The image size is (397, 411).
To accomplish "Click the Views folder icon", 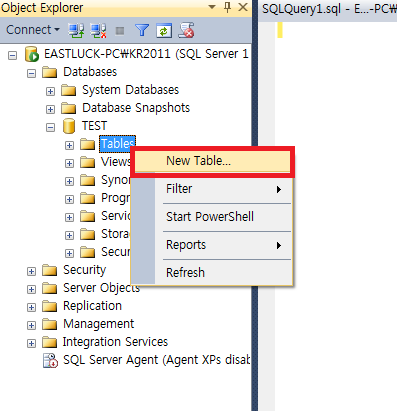I will coord(88,162).
